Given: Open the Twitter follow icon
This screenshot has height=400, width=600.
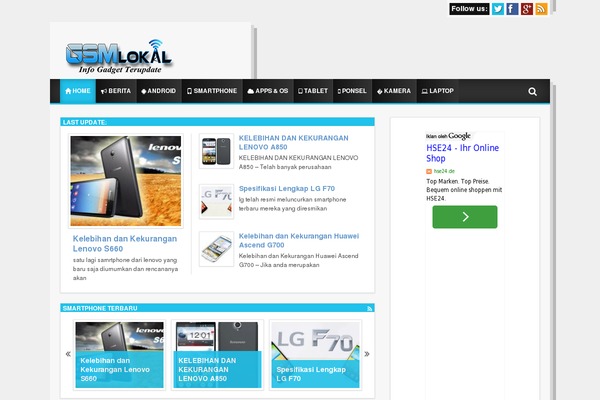Looking at the screenshot, I should tap(497, 9).
